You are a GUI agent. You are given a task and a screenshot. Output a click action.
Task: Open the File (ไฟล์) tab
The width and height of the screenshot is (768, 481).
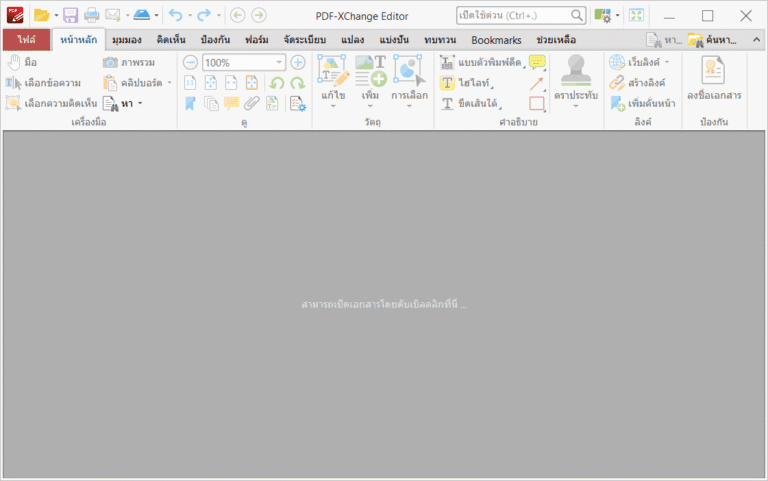click(26, 40)
